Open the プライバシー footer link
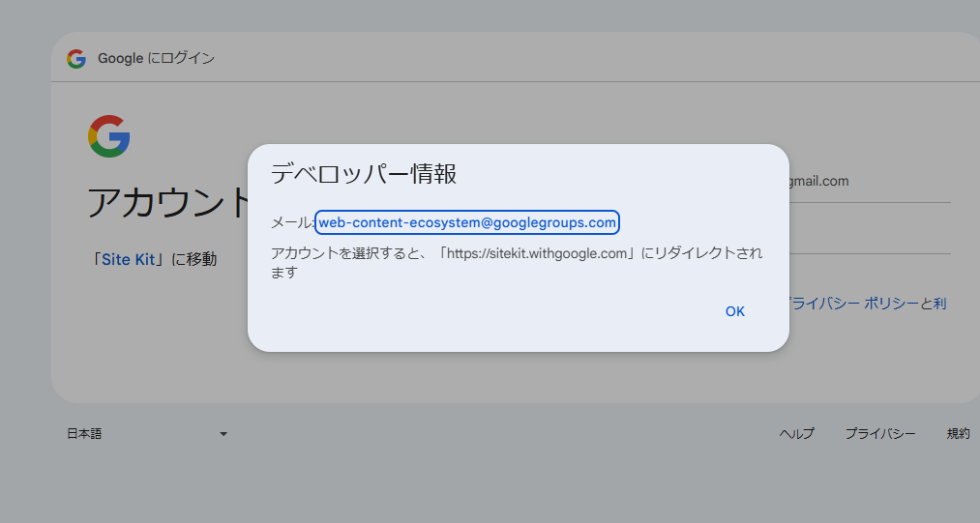 pyautogui.click(x=879, y=434)
